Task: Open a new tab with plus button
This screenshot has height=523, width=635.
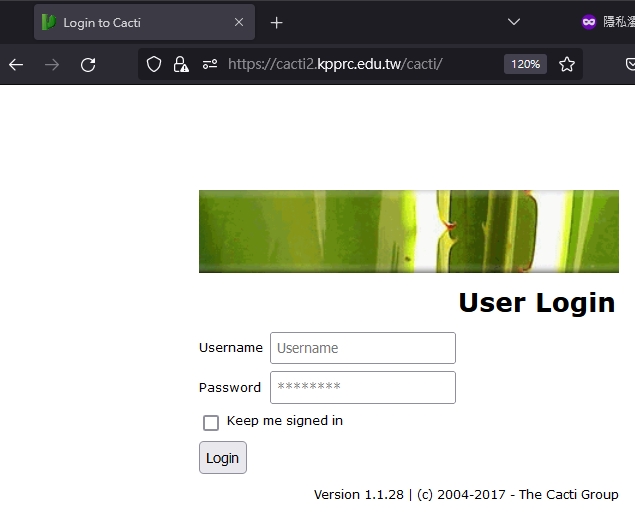Action: pyautogui.click(x=276, y=23)
